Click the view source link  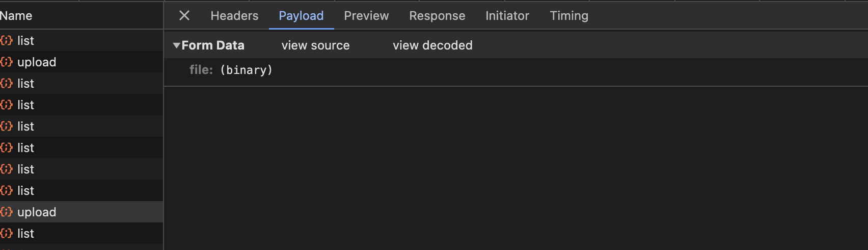(315, 45)
